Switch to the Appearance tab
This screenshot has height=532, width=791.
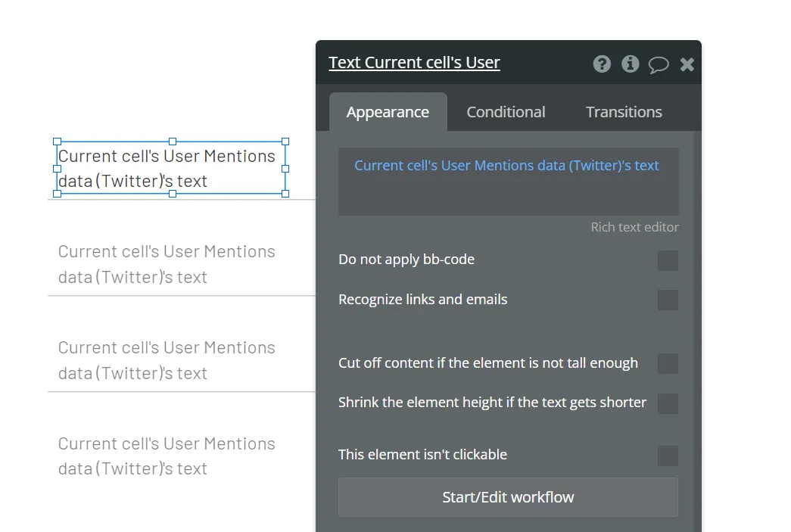tap(388, 112)
